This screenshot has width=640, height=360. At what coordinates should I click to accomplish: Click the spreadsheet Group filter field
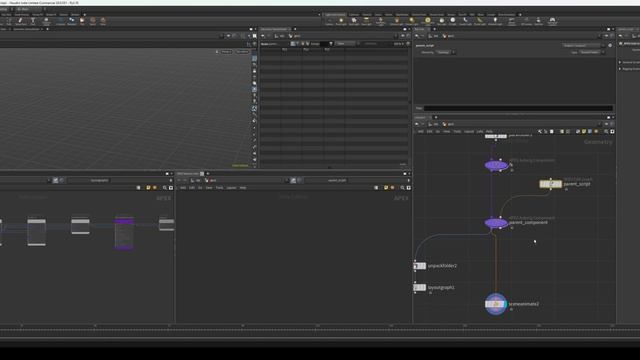pyautogui.click(x=324, y=44)
